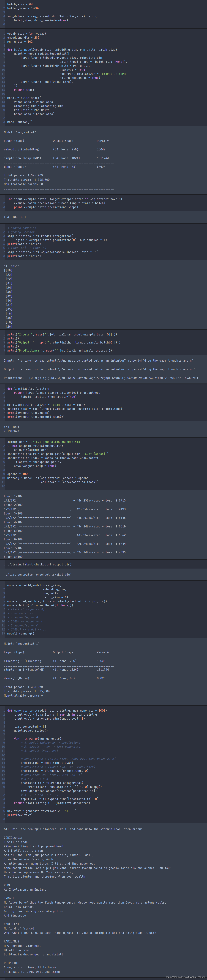Click the 'print("Predictions: ", repr(...' line
The image size is (207, 980).
pyautogui.click(x=60, y=350)
